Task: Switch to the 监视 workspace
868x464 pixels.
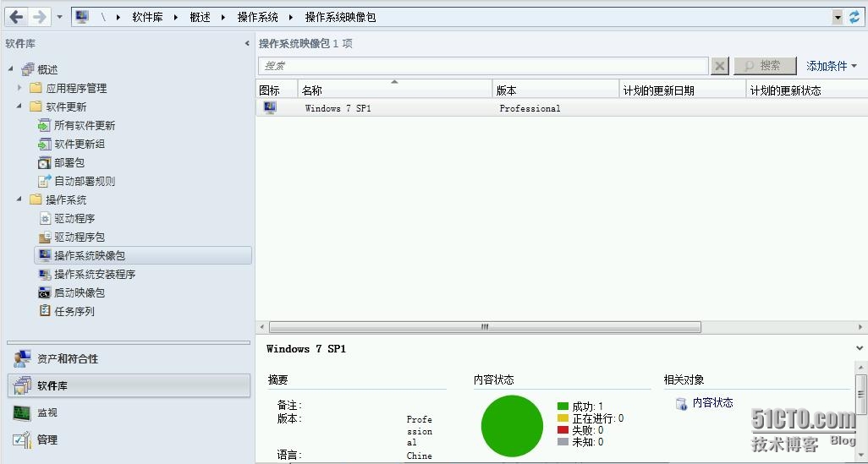Action: pos(129,412)
